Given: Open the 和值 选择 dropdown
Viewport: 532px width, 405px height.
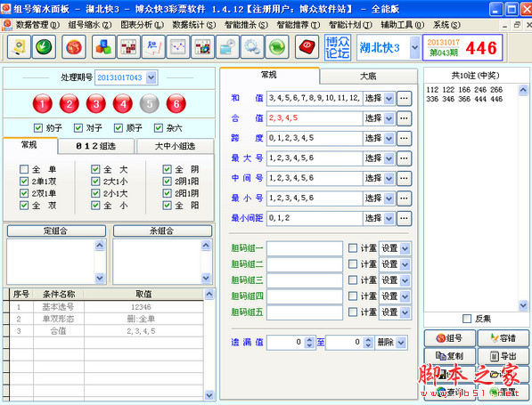Looking at the screenshot, I should (x=389, y=98).
